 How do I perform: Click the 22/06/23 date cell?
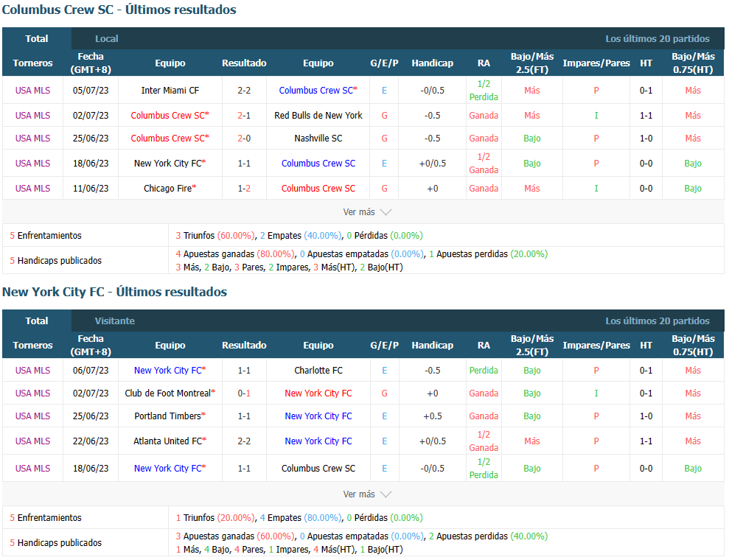coord(91,441)
